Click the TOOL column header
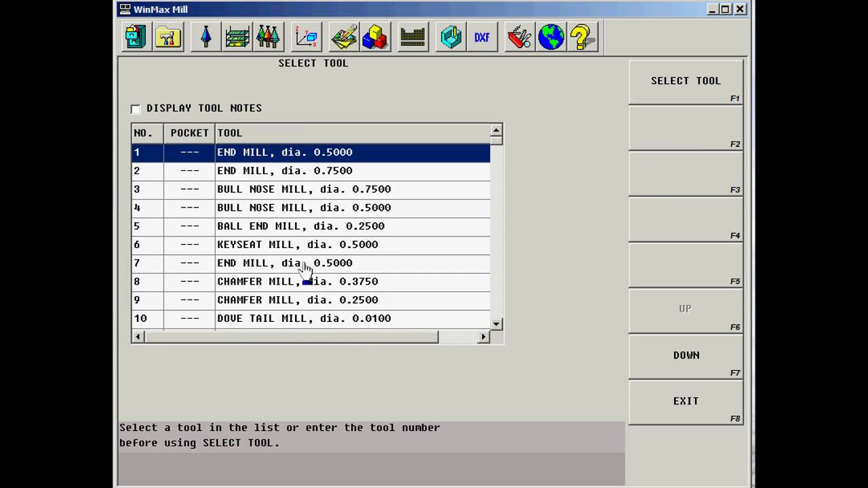 coord(353,133)
